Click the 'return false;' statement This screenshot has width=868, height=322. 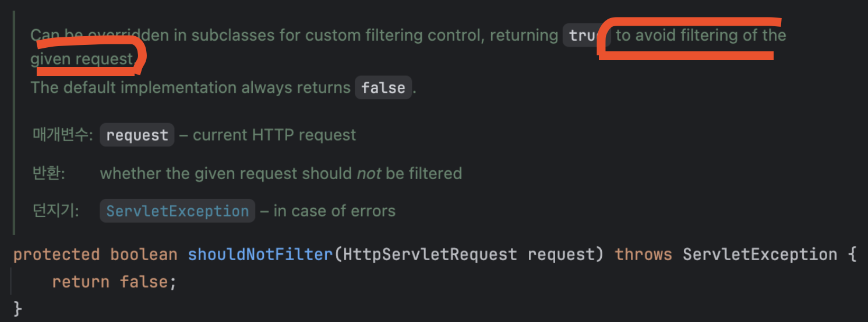pyautogui.click(x=114, y=282)
